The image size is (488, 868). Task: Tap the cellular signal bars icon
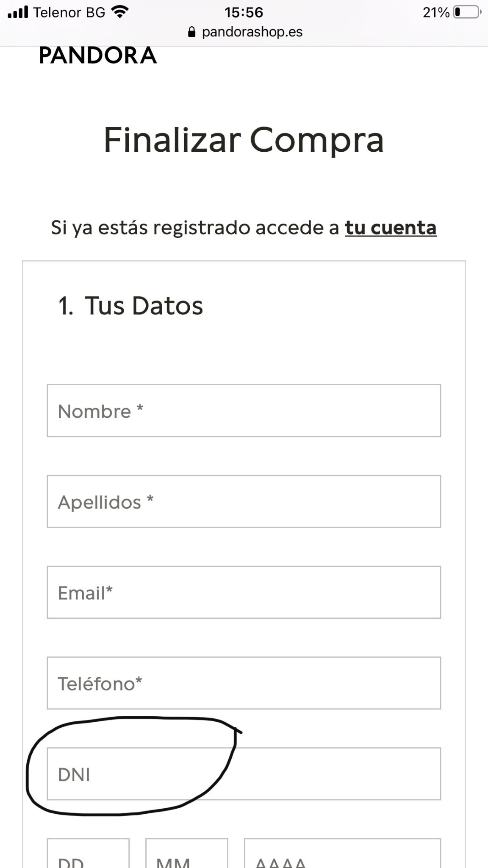[x=18, y=12]
